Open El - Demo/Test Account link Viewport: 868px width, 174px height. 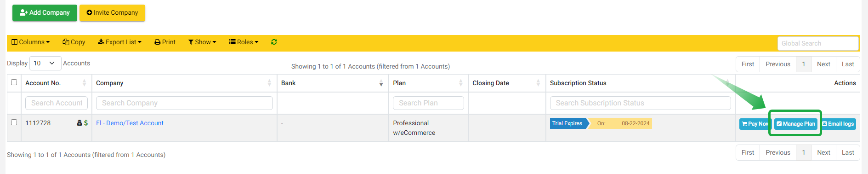tap(130, 123)
